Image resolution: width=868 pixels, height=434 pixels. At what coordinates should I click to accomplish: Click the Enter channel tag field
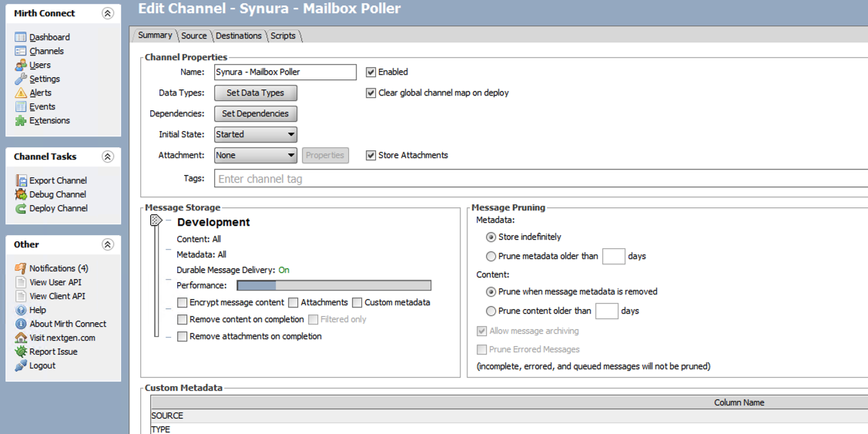click(x=541, y=179)
